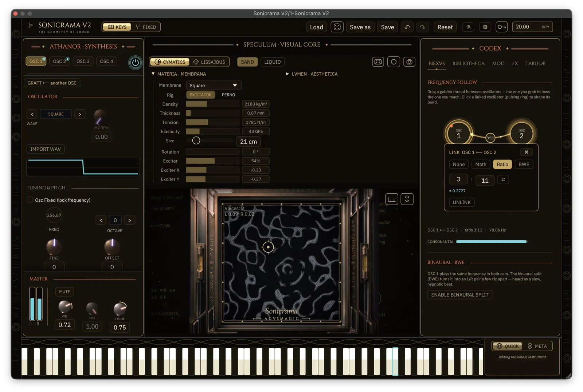Switch to KEYS mode
Image resolution: width=583 pixels, height=392 pixels.
[117, 27]
